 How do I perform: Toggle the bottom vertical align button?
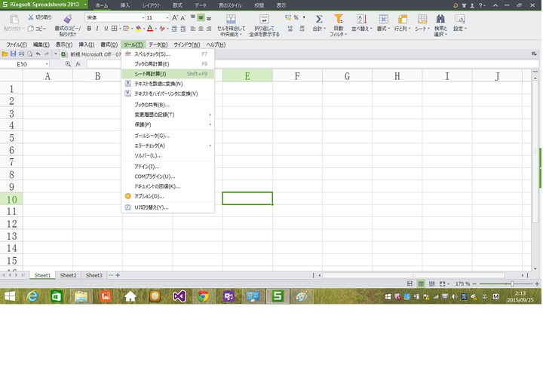[x=209, y=17]
